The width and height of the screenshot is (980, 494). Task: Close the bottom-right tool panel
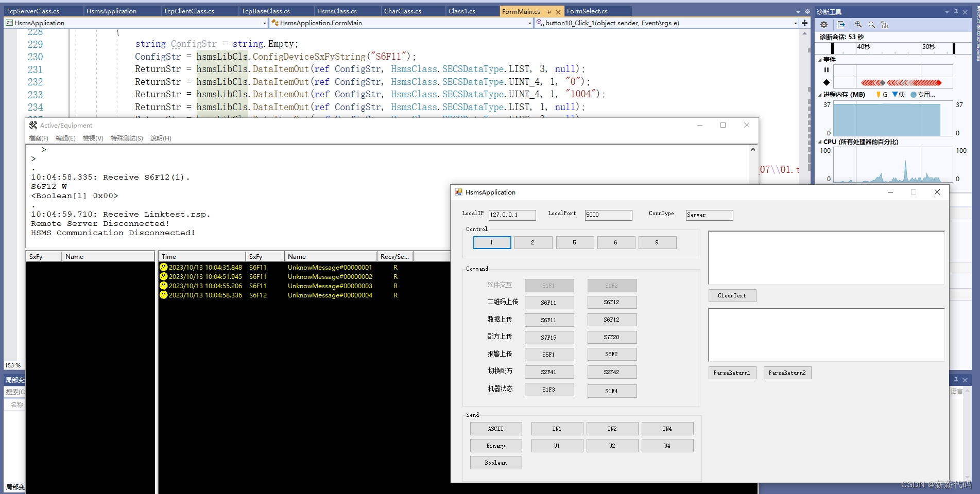(965, 380)
